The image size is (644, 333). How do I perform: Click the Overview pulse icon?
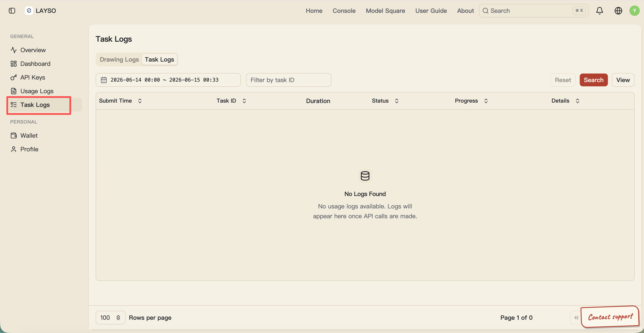[x=14, y=50]
